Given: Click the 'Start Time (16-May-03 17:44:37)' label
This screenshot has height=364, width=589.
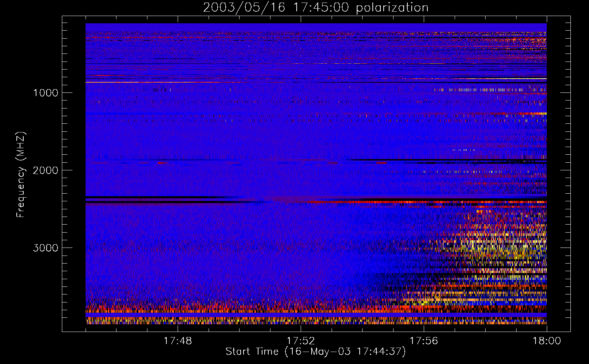Looking at the screenshot, I should (316, 352).
